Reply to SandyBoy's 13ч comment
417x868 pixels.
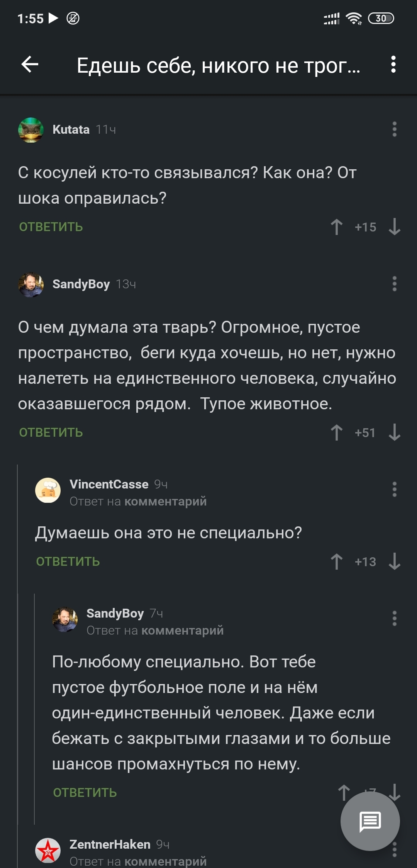click(51, 432)
